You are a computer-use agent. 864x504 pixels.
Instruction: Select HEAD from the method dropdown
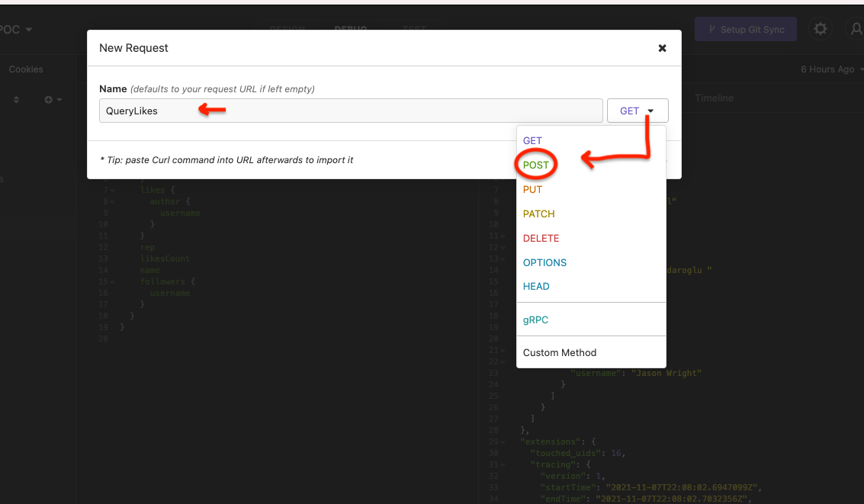535,287
